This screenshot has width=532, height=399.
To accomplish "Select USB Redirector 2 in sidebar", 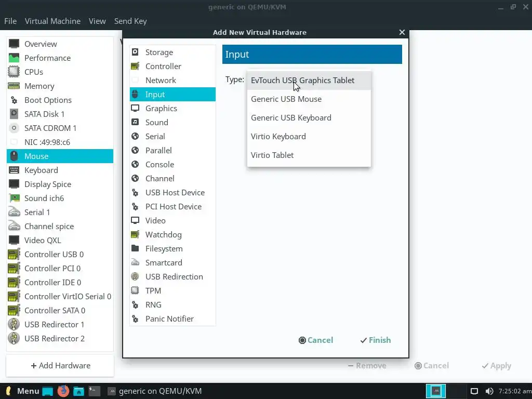I will pos(60,338).
